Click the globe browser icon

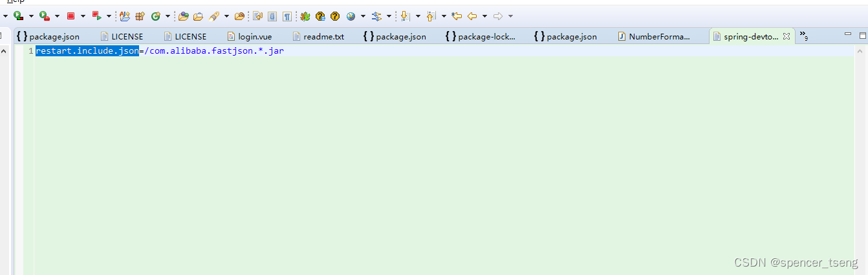coord(351,16)
